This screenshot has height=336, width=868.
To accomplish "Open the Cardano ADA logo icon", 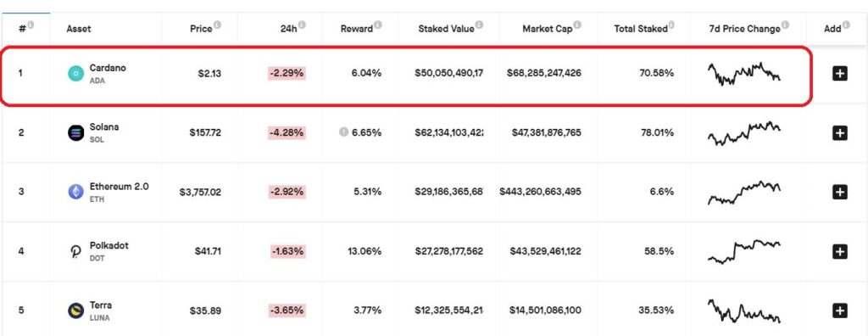I will click(75, 74).
